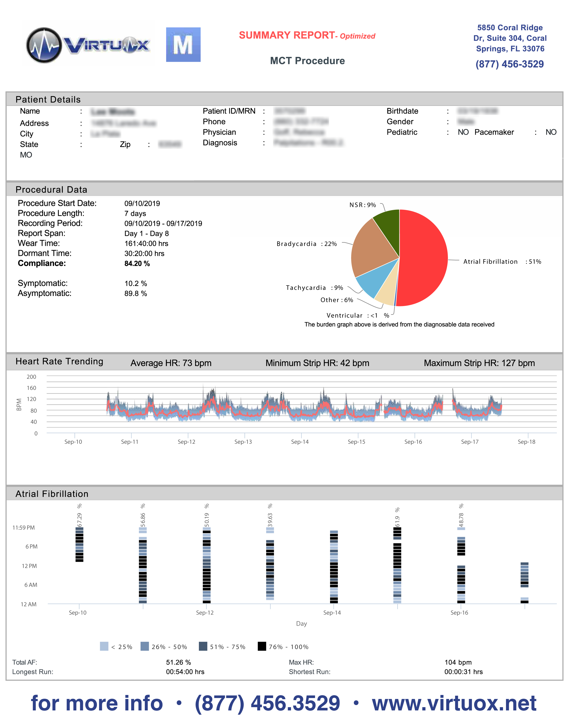
Task: Click the Procedure Start Date value 09/10/2019
Action: 142,203
